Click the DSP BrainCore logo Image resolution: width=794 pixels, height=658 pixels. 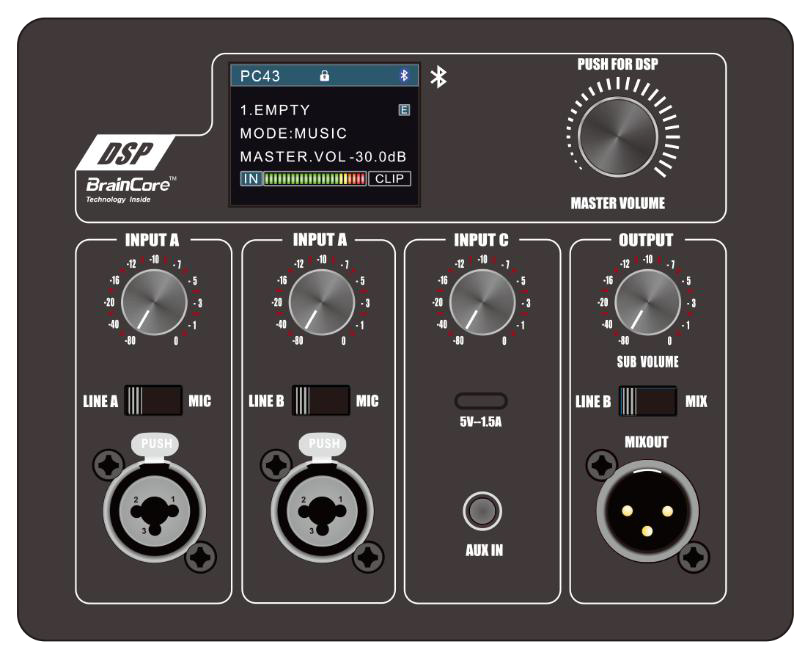pos(128,174)
